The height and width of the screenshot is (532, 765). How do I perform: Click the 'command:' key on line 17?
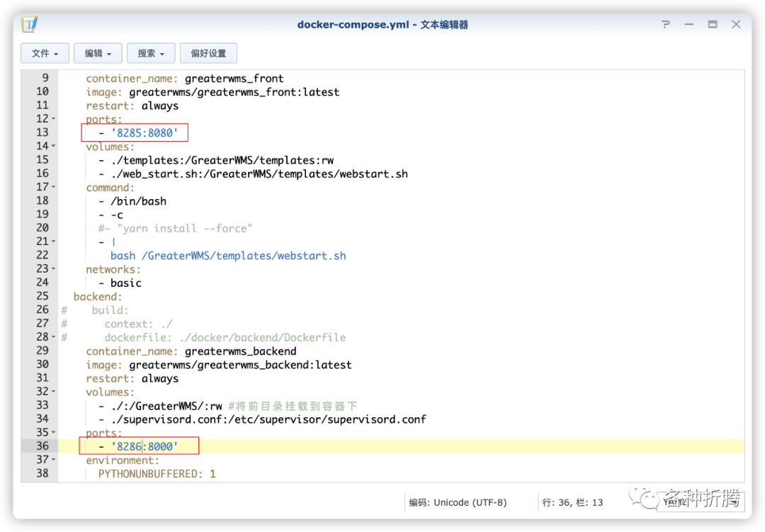pyautogui.click(x=110, y=188)
